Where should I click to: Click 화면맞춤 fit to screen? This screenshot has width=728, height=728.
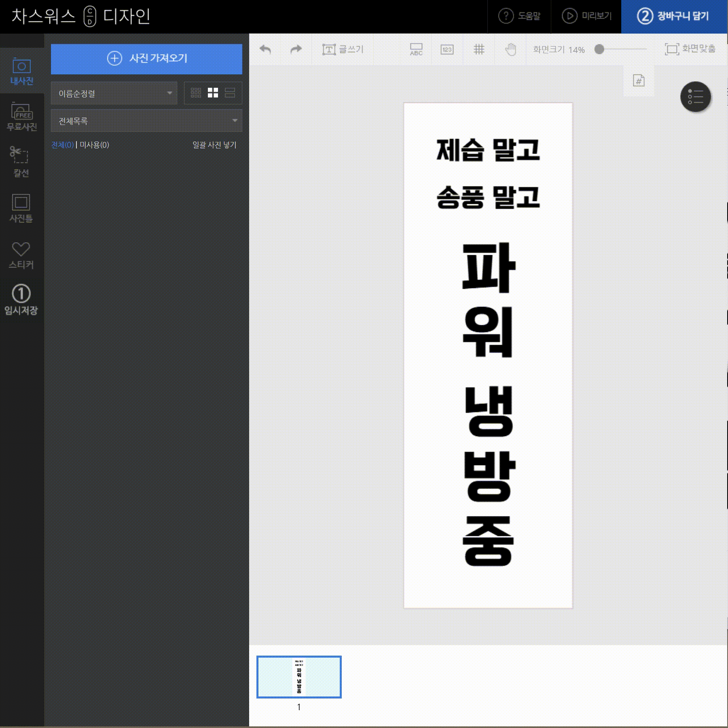point(690,49)
